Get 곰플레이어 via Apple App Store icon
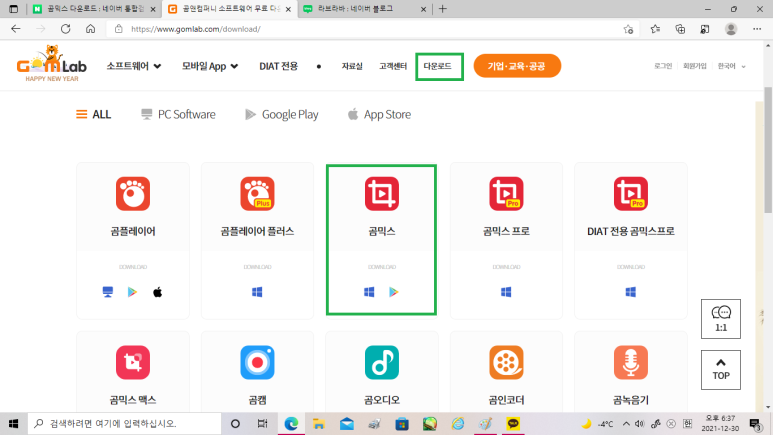Image resolution: width=773 pixels, height=435 pixels. (x=157, y=292)
